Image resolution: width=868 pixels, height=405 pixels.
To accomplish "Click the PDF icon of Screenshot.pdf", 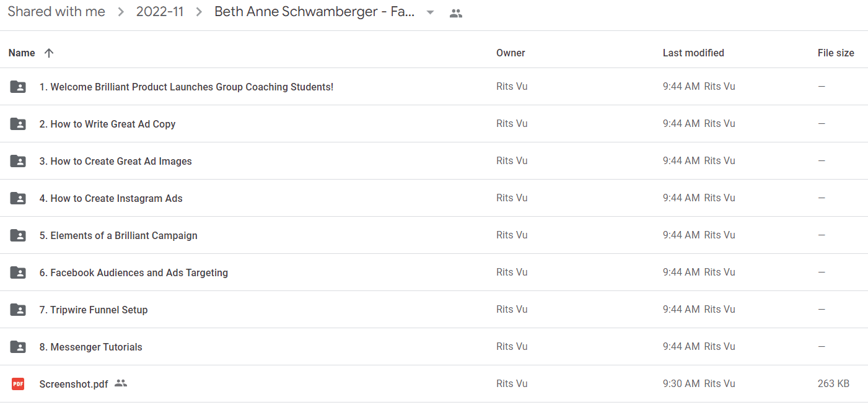I will coord(18,384).
